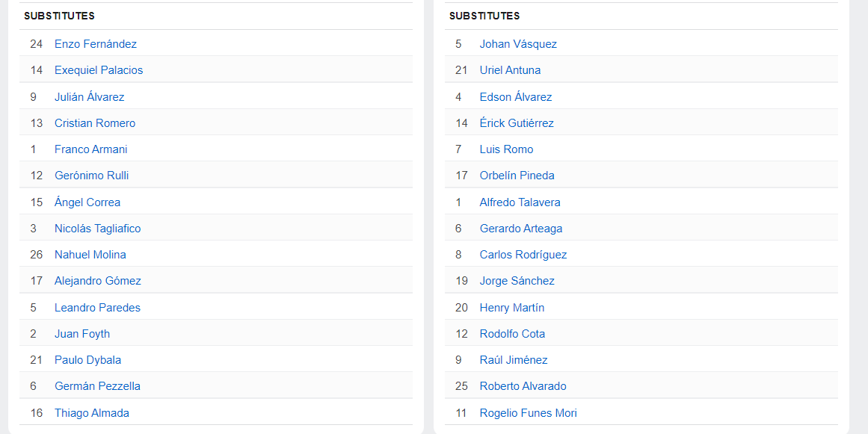This screenshot has height=434, width=868.
Task: Open Nahuel Molina profile
Action: pos(90,254)
